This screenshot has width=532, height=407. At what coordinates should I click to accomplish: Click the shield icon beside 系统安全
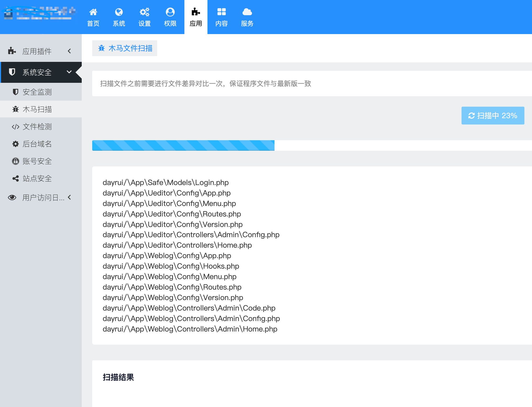pos(12,72)
